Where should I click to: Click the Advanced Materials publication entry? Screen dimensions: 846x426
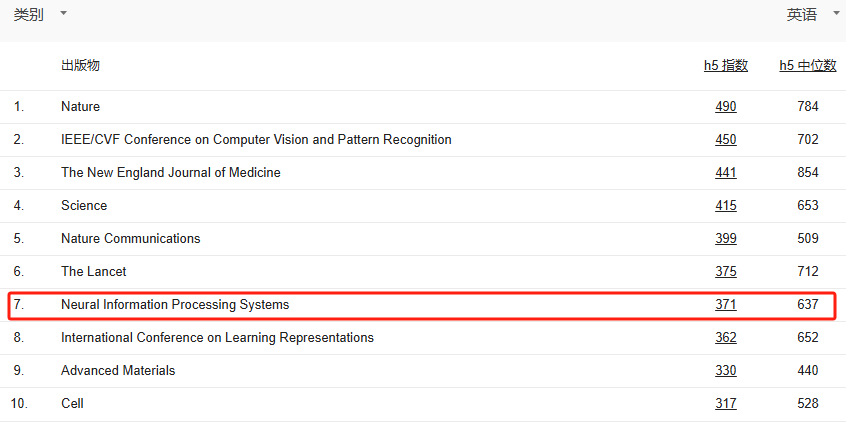click(x=118, y=371)
